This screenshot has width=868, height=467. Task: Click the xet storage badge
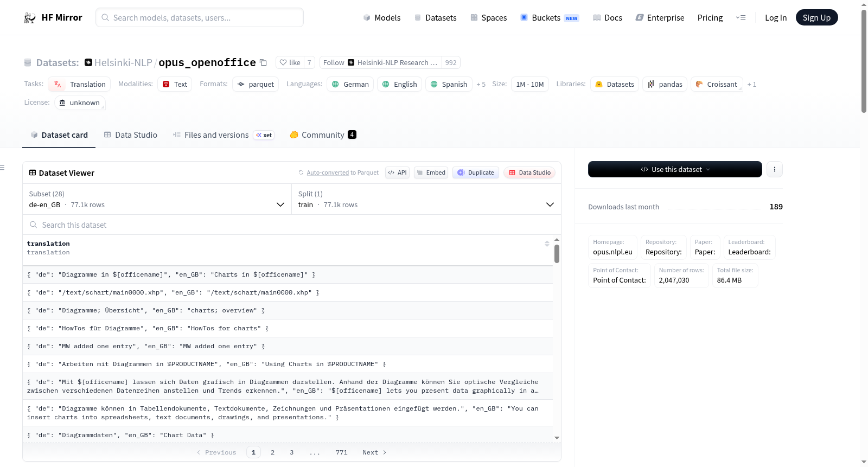(x=264, y=135)
